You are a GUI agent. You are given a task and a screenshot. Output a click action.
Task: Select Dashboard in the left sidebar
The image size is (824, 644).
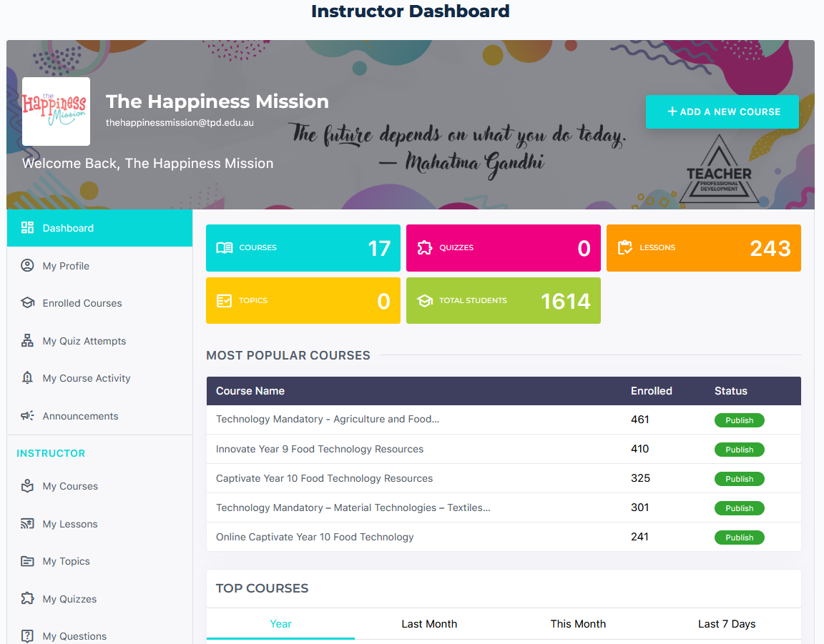point(68,228)
